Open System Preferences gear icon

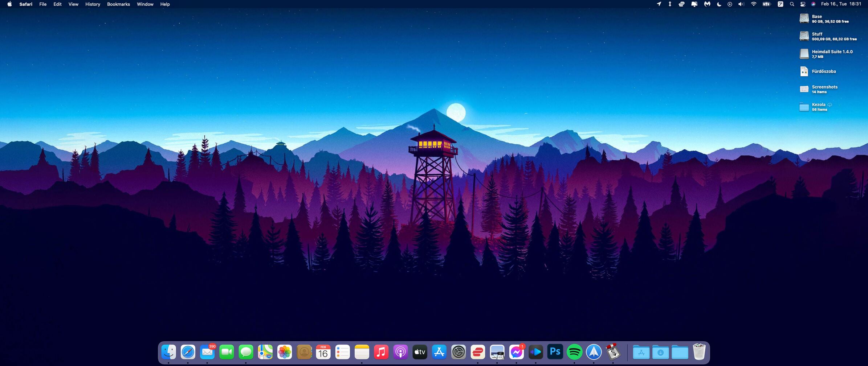459,352
